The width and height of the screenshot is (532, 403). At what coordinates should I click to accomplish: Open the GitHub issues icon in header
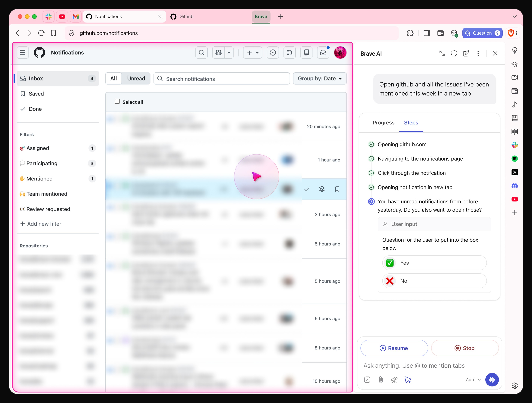[273, 53]
